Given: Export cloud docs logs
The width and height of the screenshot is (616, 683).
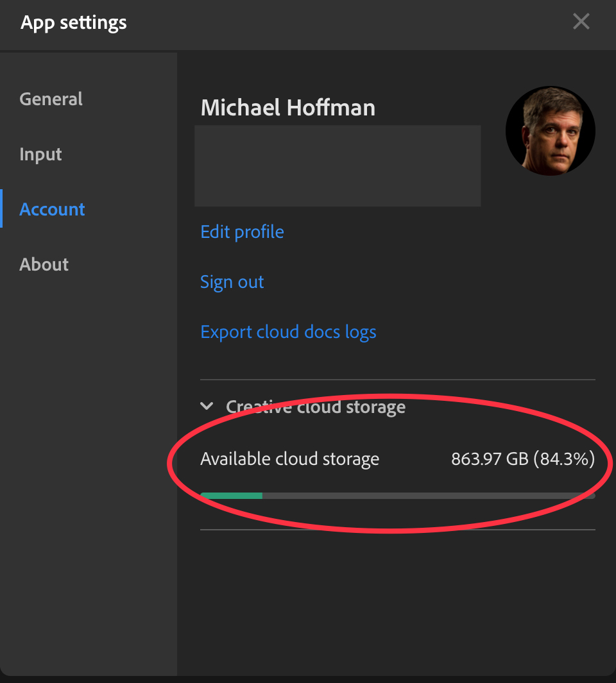Looking at the screenshot, I should click(x=288, y=332).
